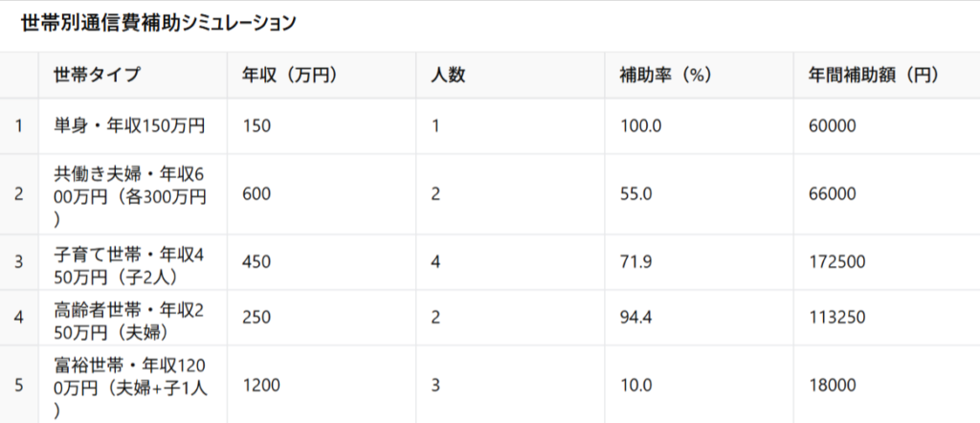
Task: Select row number 1 index cell
Action: pos(19,125)
